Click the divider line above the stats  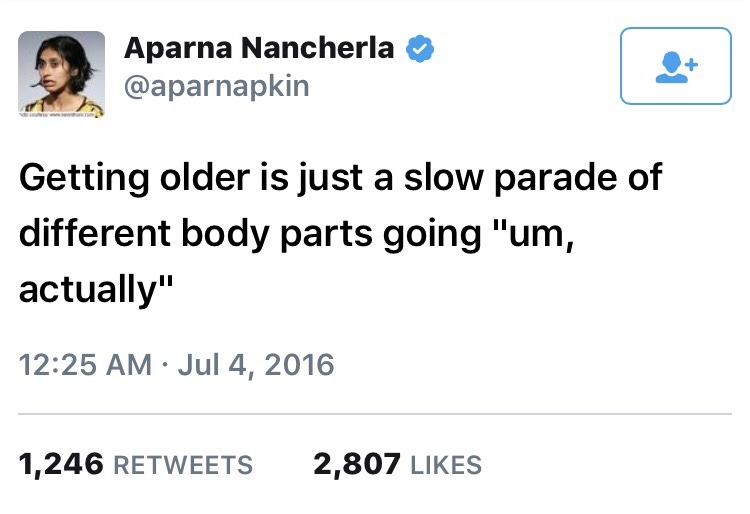tap(375, 413)
